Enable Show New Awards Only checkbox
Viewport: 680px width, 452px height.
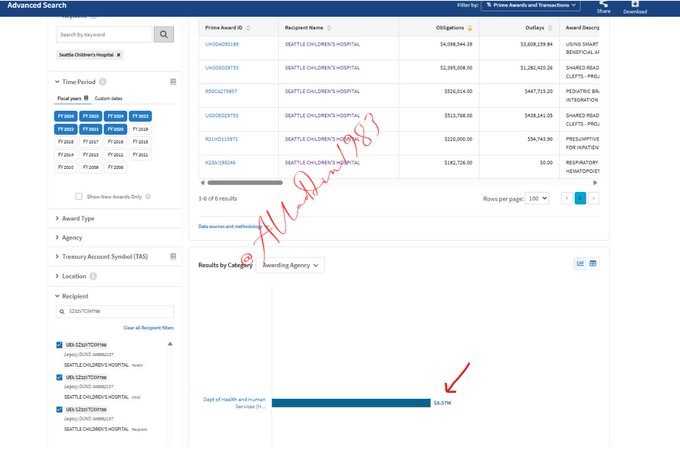[80, 196]
